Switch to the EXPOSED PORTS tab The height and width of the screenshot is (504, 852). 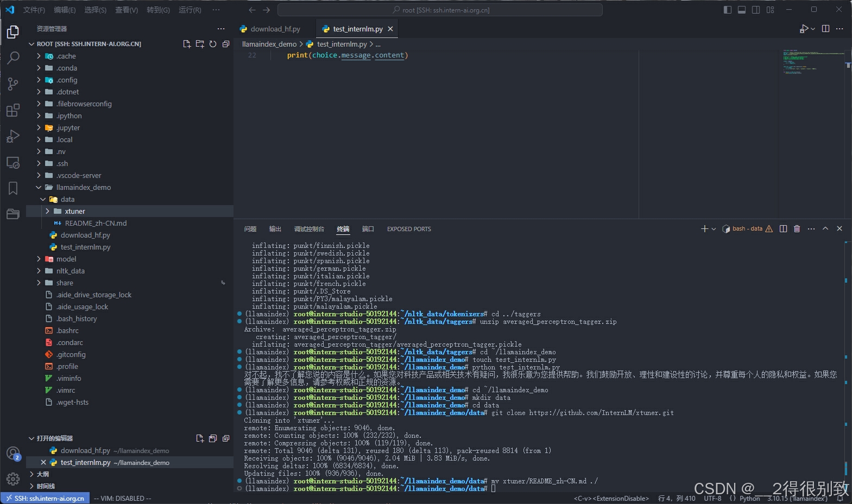409,229
